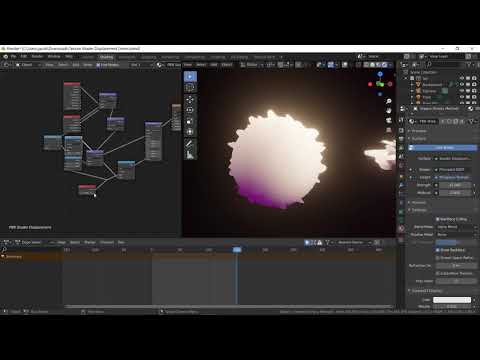Image resolution: width=480 pixels, height=360 pixels.
Task: Click the Use Nodes blue button
Action: tap(443, 147)
